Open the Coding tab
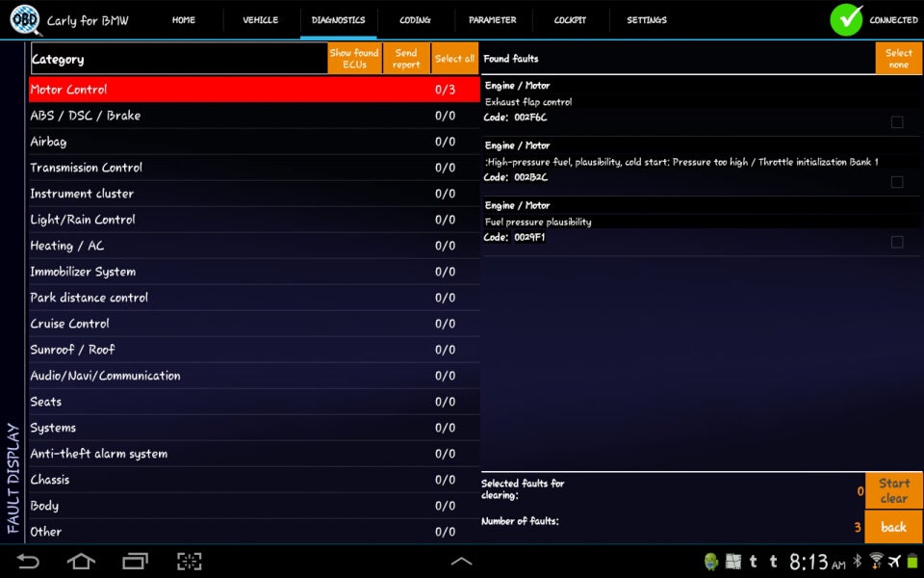The width and height of the screenshot is (924, 578). pos(415,20)
